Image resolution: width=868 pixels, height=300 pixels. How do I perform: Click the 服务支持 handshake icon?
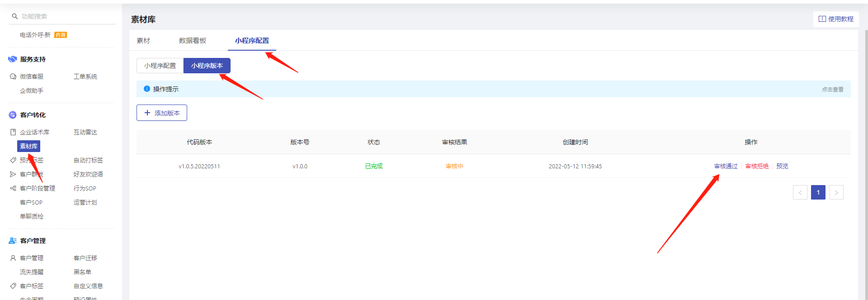13,59
